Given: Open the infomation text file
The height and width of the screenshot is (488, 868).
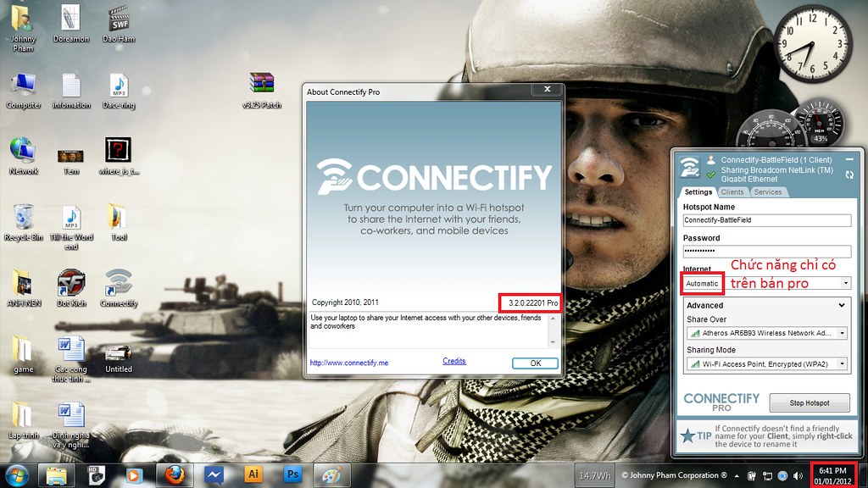Looking at the screenshot, I should tap(71, 91).
